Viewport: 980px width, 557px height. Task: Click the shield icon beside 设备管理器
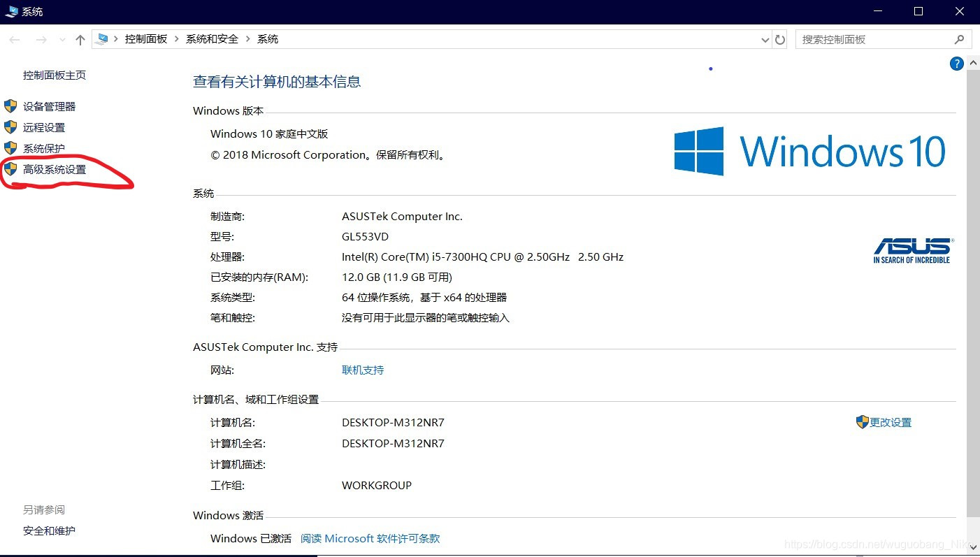[x=10, y=106]
